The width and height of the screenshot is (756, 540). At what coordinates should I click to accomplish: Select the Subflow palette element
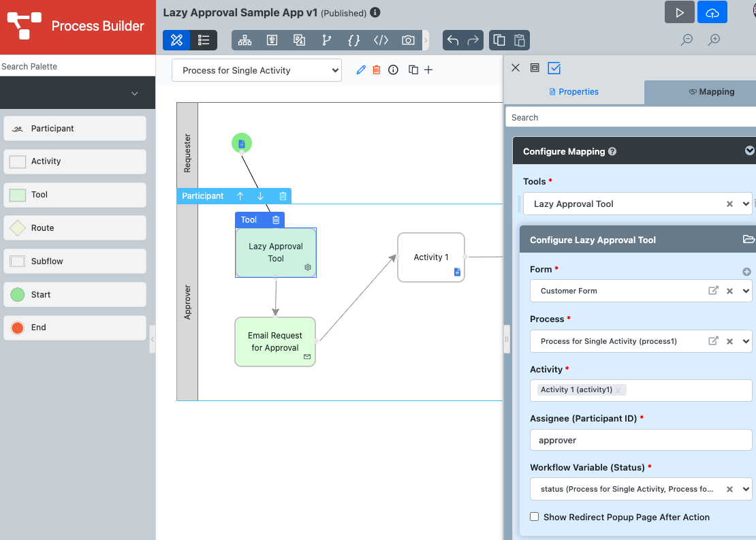[x=75, y=261]
